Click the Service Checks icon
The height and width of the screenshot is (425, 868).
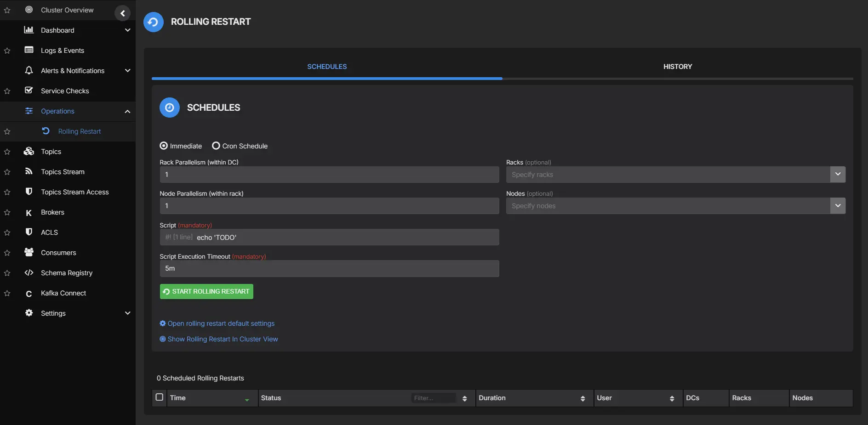coord(29,91)
